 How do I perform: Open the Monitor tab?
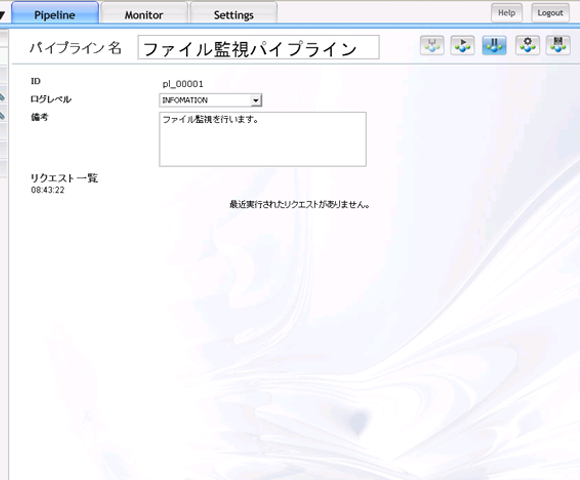point(144,14)
